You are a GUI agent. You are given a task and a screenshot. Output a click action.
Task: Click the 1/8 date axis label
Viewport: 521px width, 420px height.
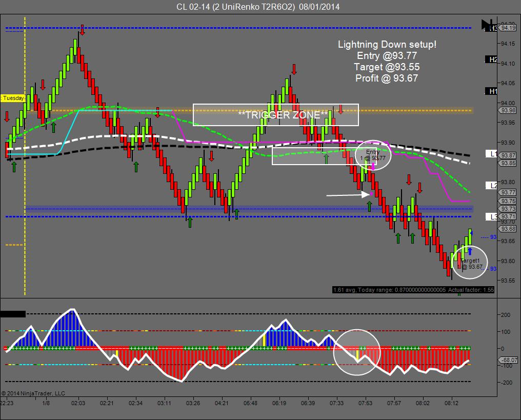46,403
